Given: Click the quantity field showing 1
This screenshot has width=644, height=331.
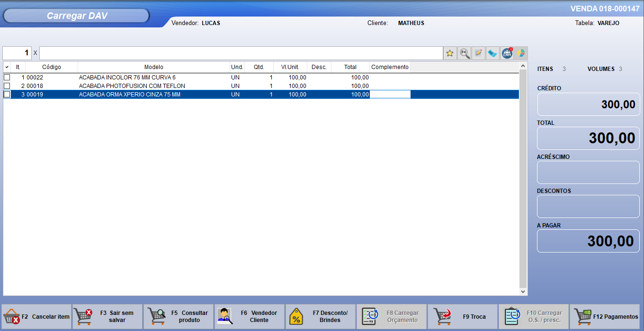Looking at the screenshot, I should click(17, 53).
